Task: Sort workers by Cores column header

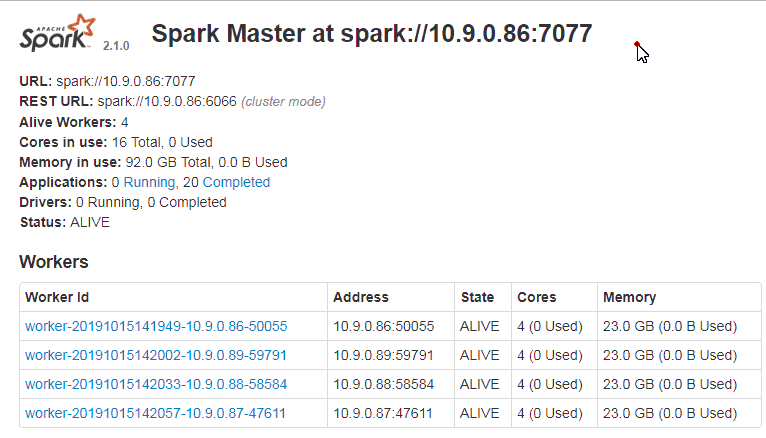Action: (536, 297)
